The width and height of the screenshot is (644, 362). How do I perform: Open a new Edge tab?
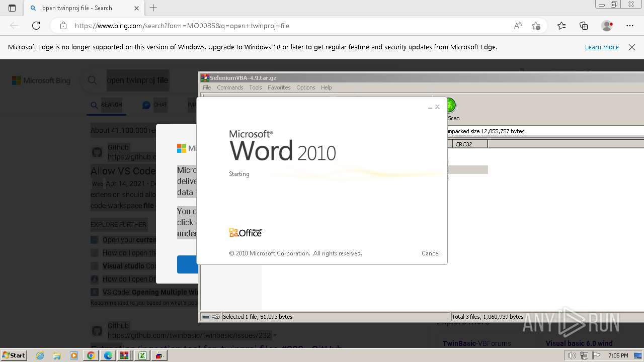click(153, 8)
